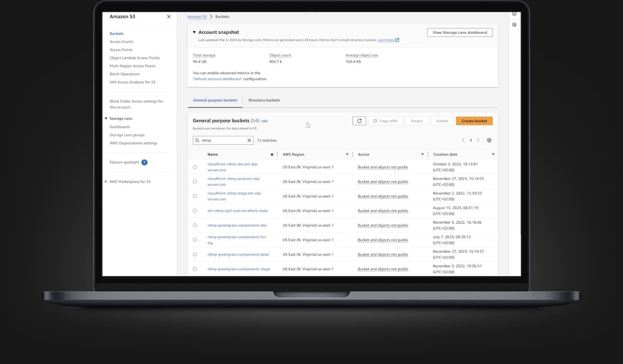Click the July 7, 2023 creation date
This screenshot has height=364, width=623.
coord(453,239)
